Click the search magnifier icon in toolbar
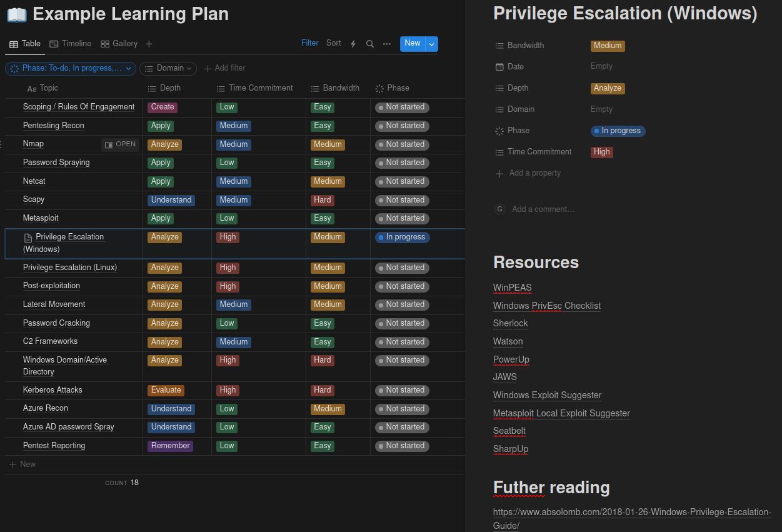 pyautogui.click(x=370, y=44)
